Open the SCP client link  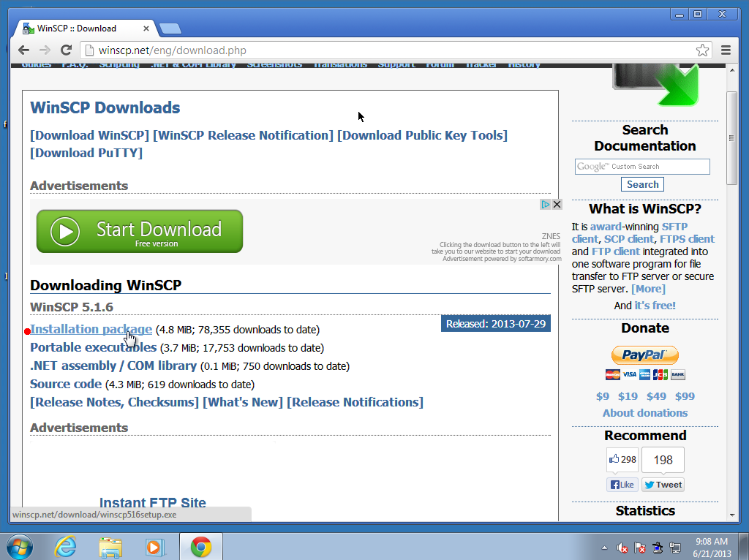pos(628,239)
